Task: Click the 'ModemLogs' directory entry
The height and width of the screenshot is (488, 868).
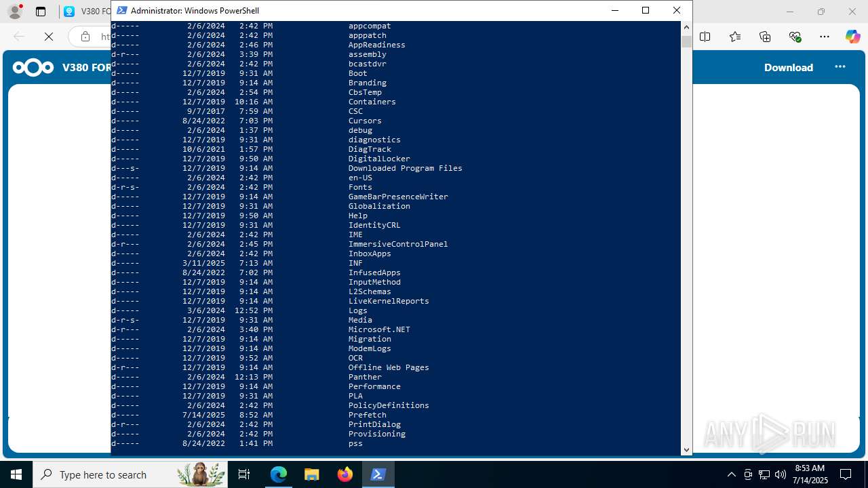Action: (370, 348)
